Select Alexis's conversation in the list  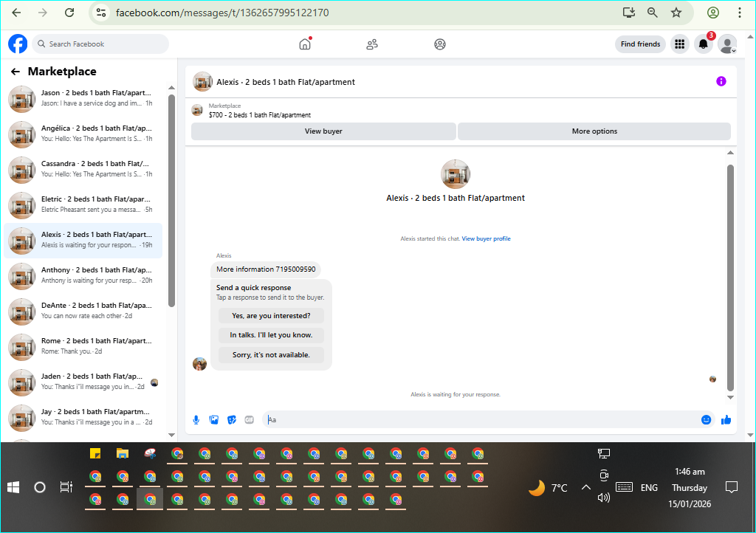tap(83, 241)
